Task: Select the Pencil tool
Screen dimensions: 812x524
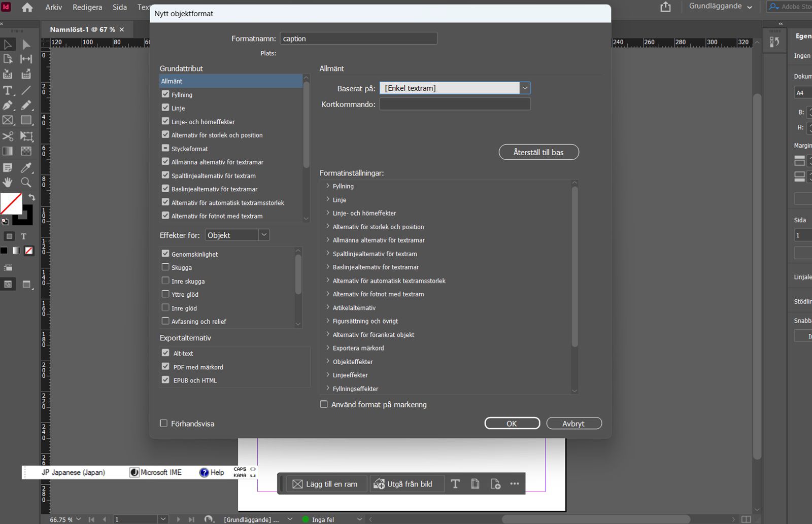Action: [26, 106]
